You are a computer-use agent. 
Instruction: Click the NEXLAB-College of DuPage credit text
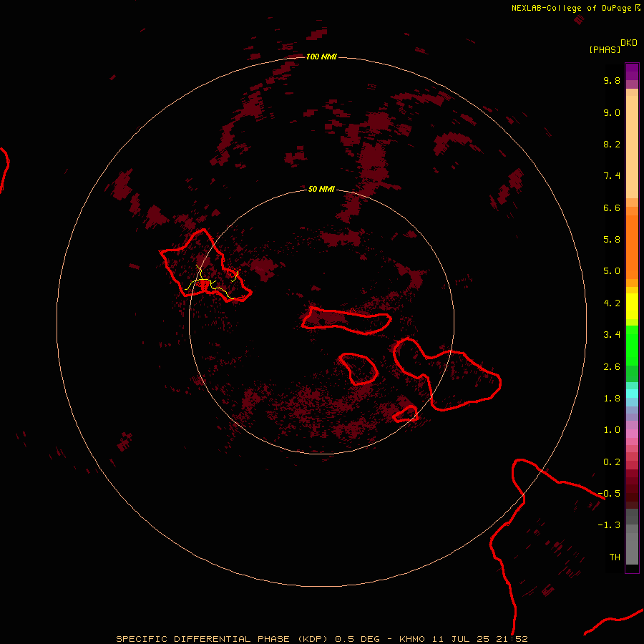[x=572, y=8]
